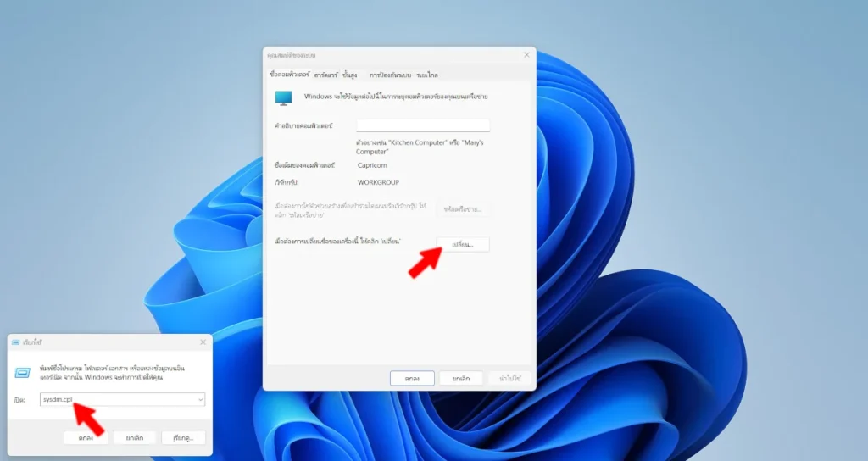Click the computer monitor icon in System Properties
Screen dimensions: 868x461
(283, 97)
